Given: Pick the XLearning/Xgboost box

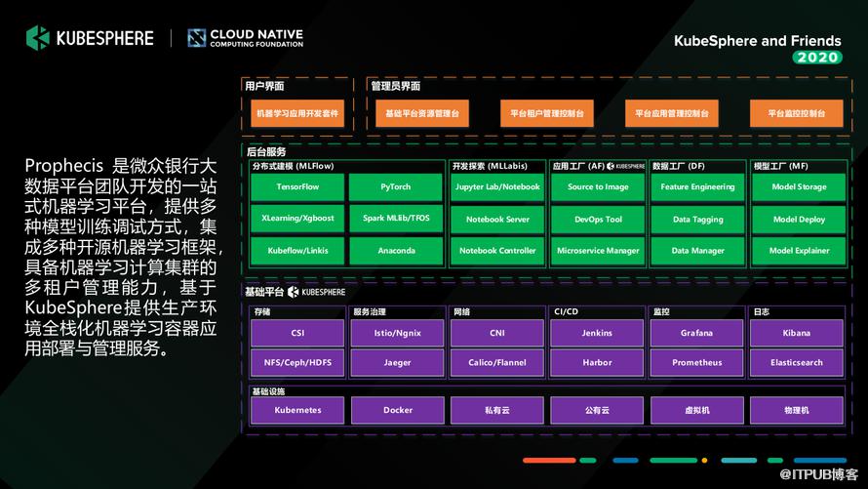Looking at the screenshot, I should 297,219.
